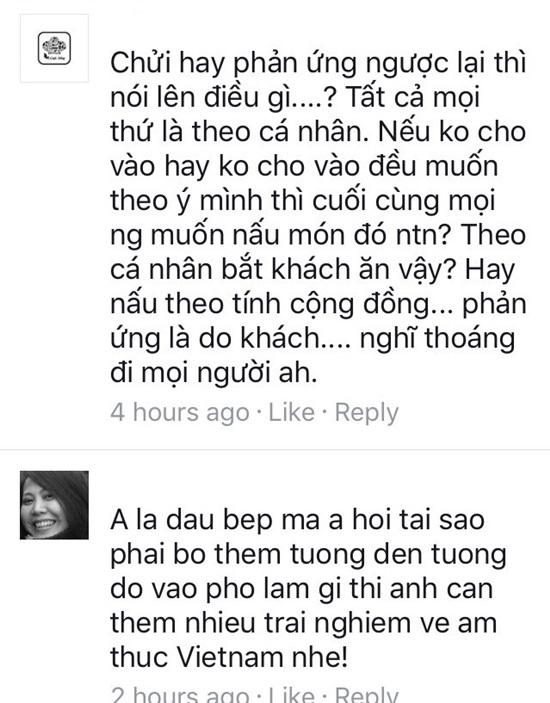This screenshot has height=703, width=550.
Task: Click the '4 hours ago' timestamp
Action: (x=180, y=412)
